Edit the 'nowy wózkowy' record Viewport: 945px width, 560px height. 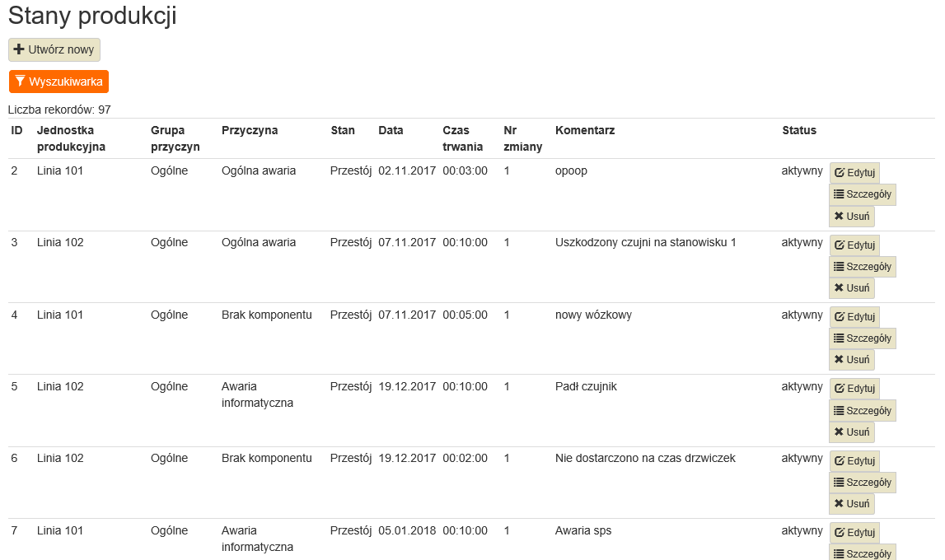pos(854,317)
